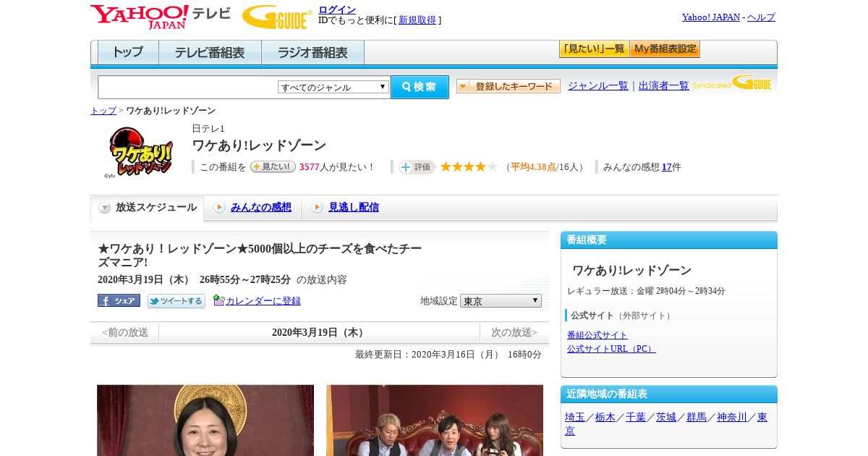Image resolution: width=868 pixels, height=456 pixels.
Task: Select 埼玉 in nearby regions
Action: pyautogui.click(x=575, y=417)
